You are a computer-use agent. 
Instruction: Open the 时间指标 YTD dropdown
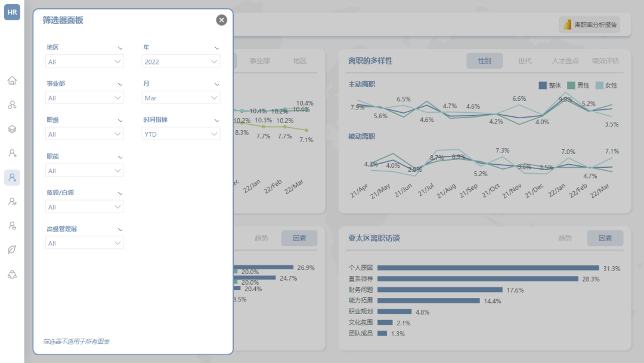181,134
